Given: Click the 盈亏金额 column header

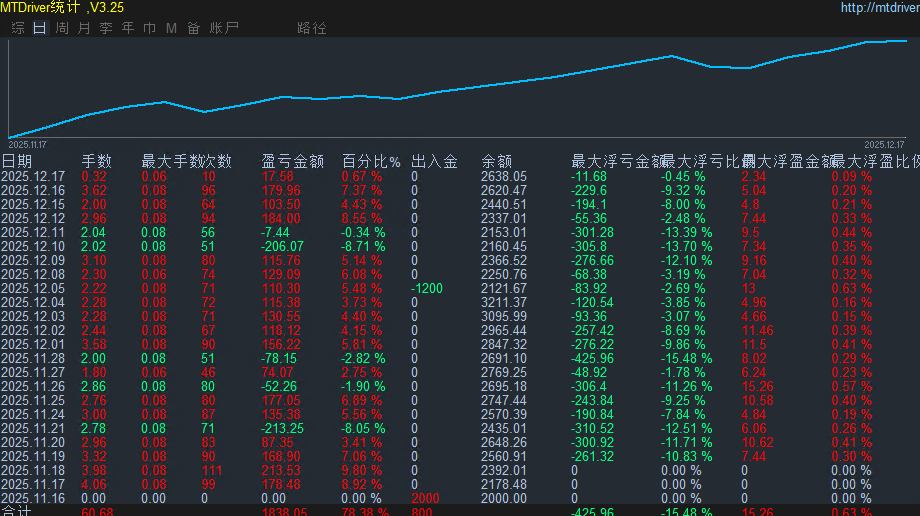Looking at the screenshot, I should click(x=292, y=161).
